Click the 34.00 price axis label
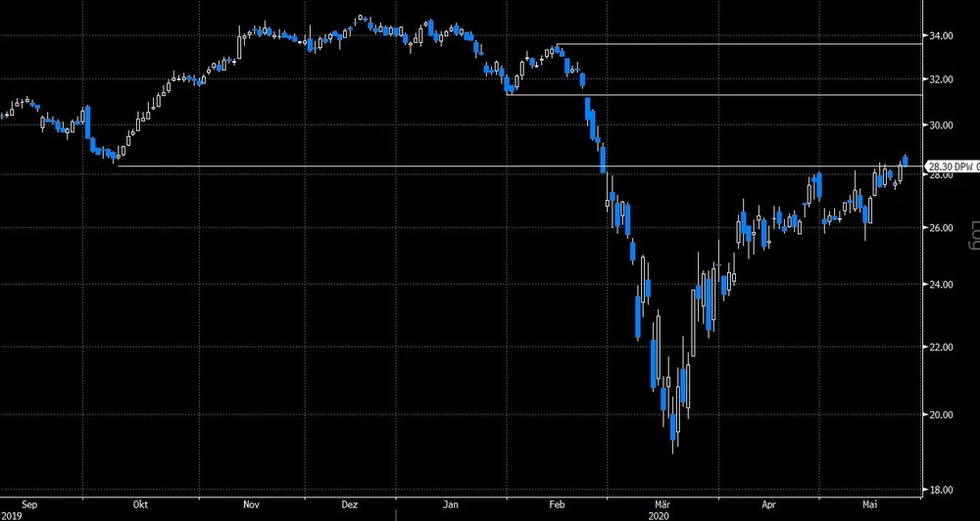Viewport: 980px width, 521px height. pyautogui.click(x=945, y=36)
